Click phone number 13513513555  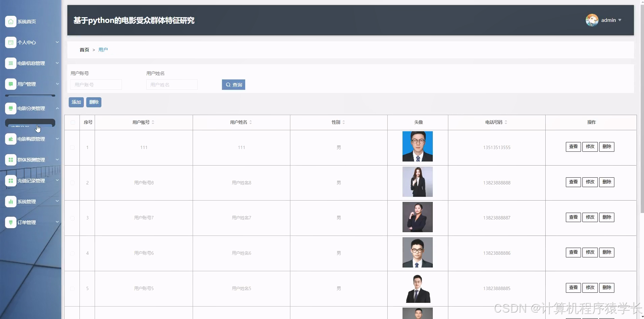497,147
